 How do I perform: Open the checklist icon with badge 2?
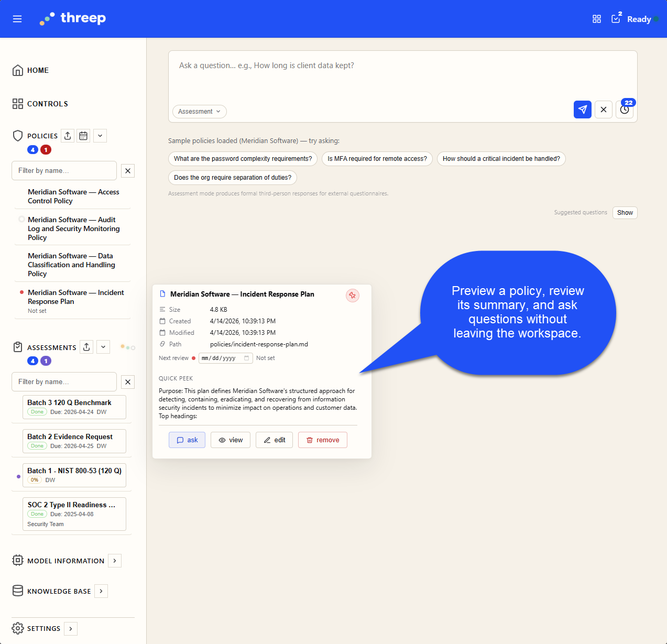[615, 19]
